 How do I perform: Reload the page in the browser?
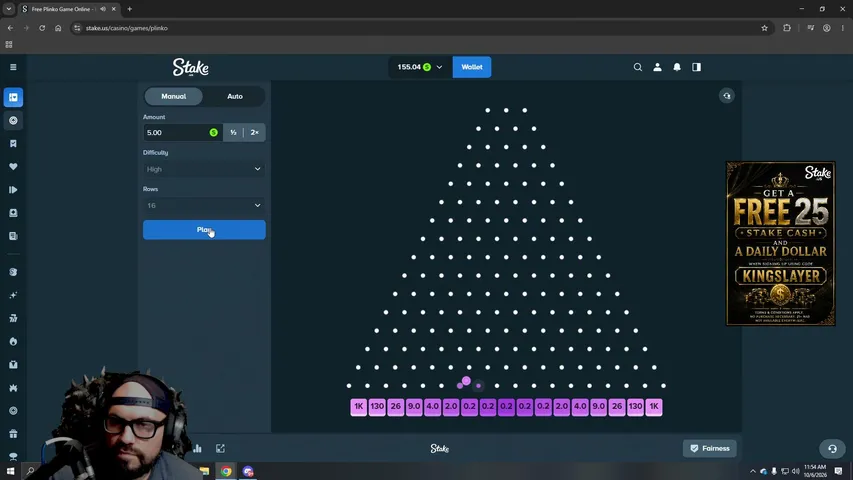pyautogui.click(x=42, y=28)
